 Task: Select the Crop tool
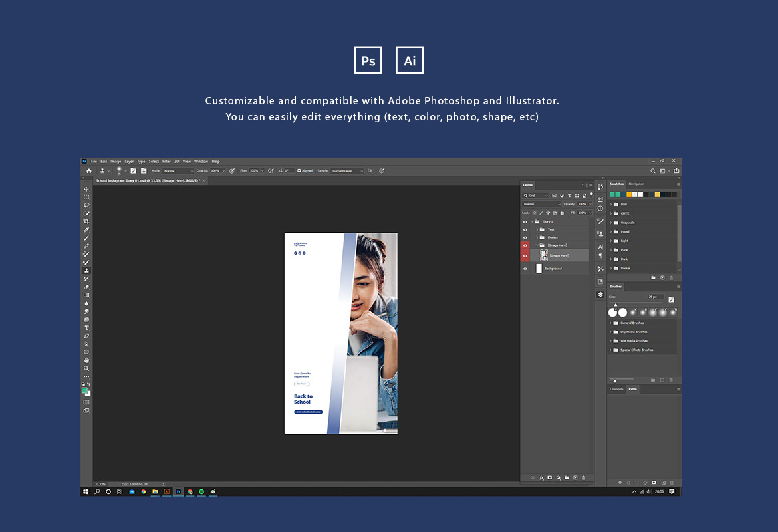pos(86,221)
